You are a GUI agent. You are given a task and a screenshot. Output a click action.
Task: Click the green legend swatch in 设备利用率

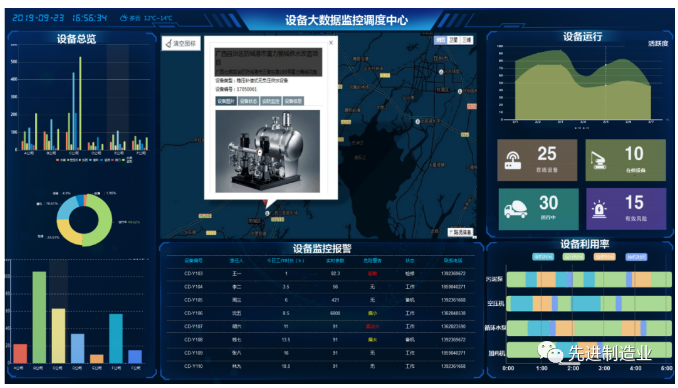(573, 257)
